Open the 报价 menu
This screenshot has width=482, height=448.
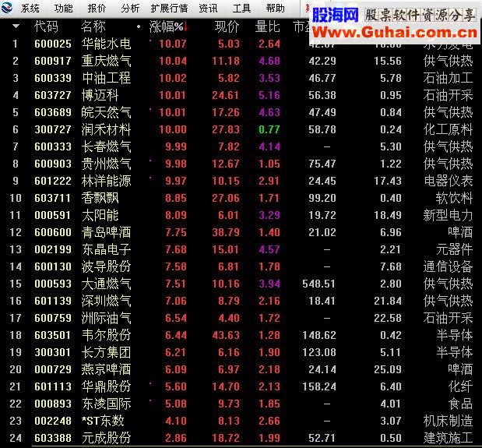[x=97, y=9]
